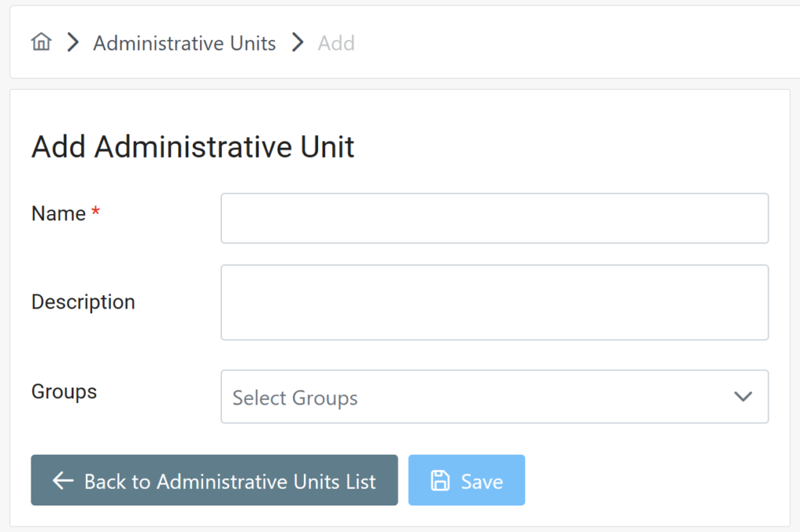
Task: Click the floppy disk icon on Save
Action: [441, 480]
